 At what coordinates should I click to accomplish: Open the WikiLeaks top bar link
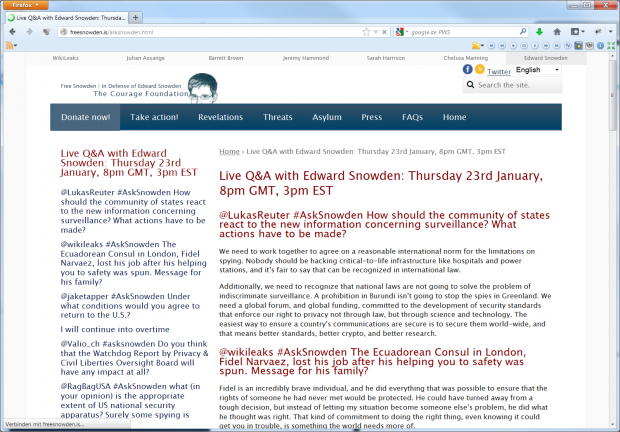pos(66,58)
